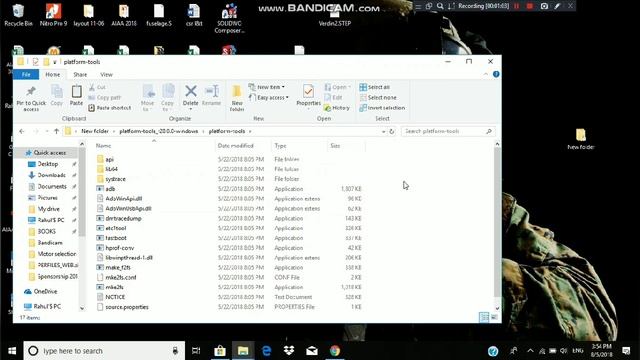The width and height of the screenshot is (640, 360).
Task: Click platform-tools_r28.0.0-windows breadcrumb
Action: [159, 131]
